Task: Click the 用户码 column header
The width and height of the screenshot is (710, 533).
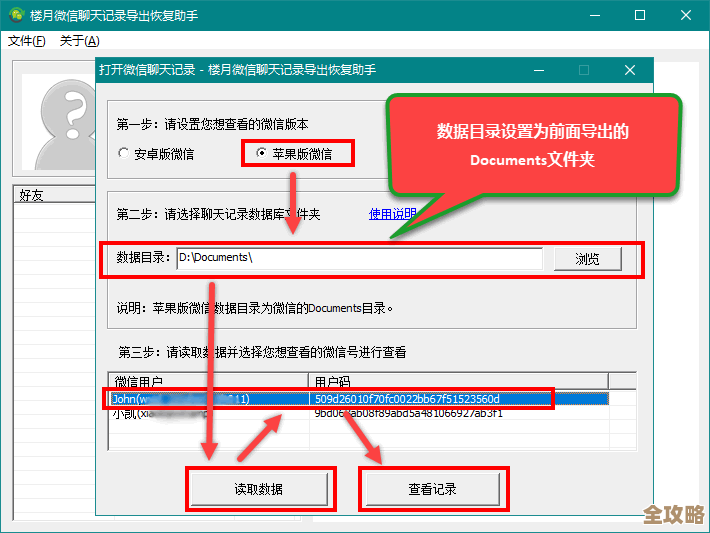Action: point(458,381)
